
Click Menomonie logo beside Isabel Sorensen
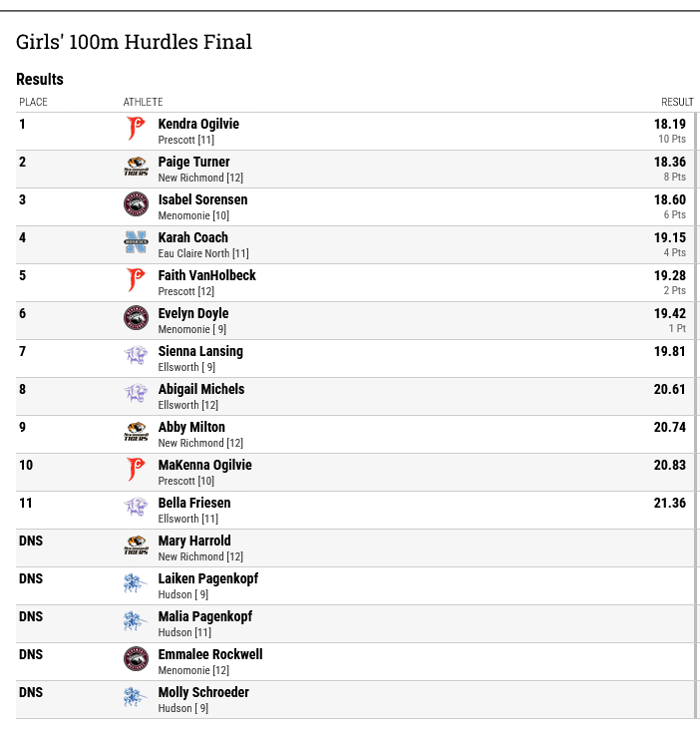coord(136,204)
